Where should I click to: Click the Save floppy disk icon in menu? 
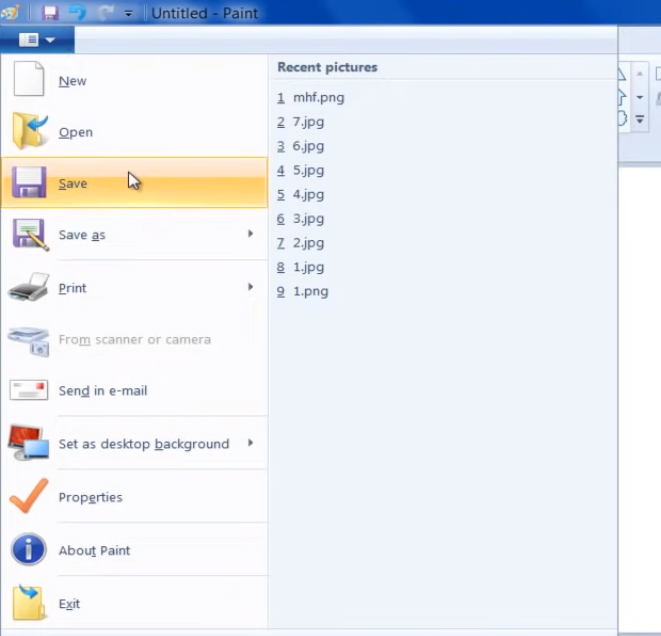click(x=28, y=183)
